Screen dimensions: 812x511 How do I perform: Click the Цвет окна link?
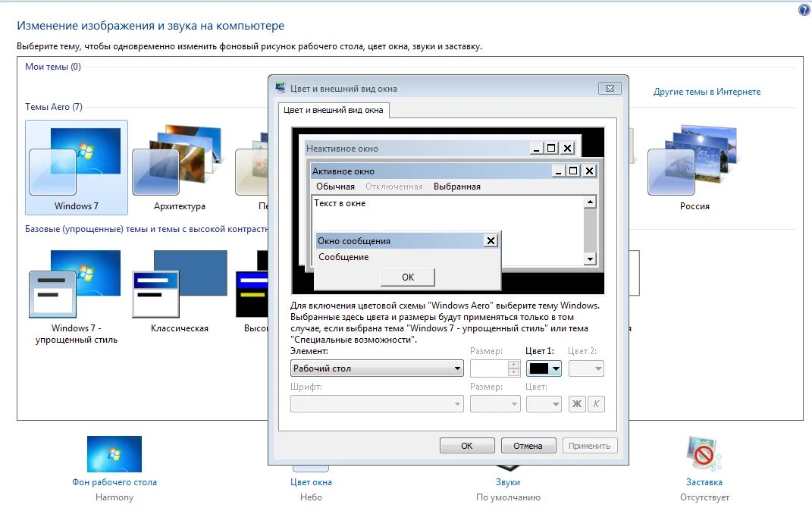311,482
